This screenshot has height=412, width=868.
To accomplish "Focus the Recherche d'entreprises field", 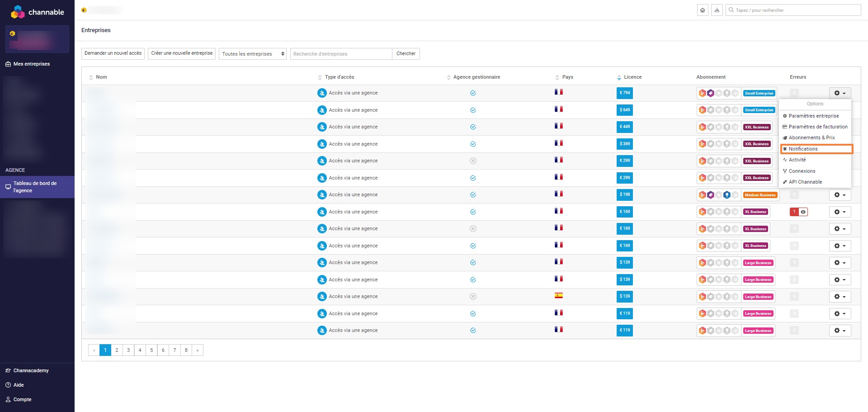I will pyautogui.click(x=341, y=54).
